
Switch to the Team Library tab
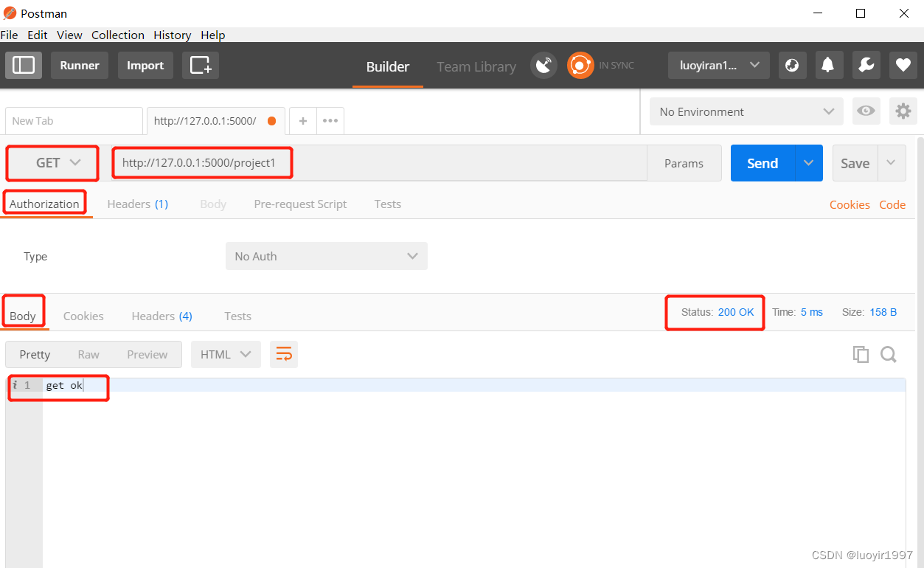[x=476, y=66]
